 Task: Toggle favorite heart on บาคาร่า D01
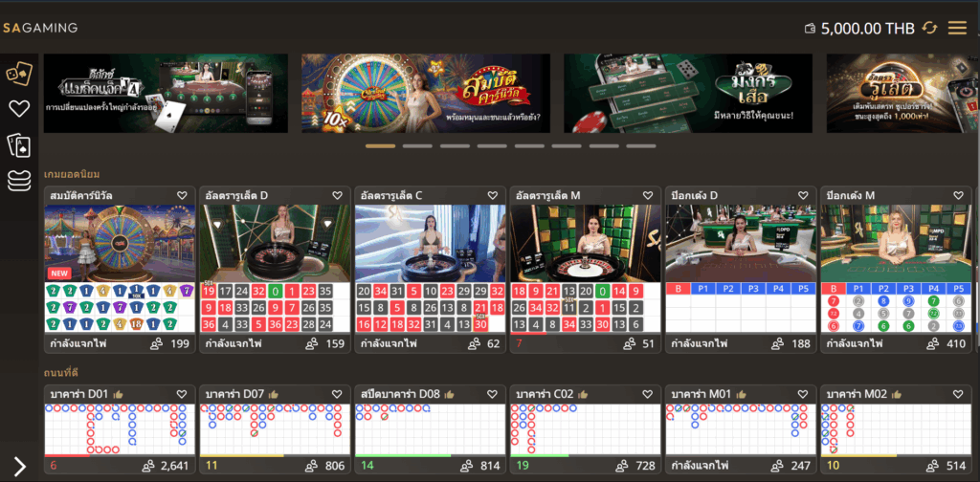click(x=182, y=394)
